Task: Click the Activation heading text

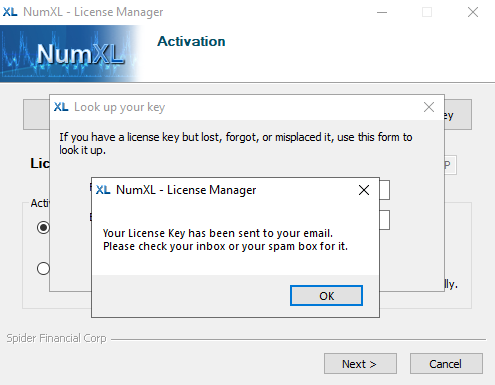Action: (x=191, y=41)
